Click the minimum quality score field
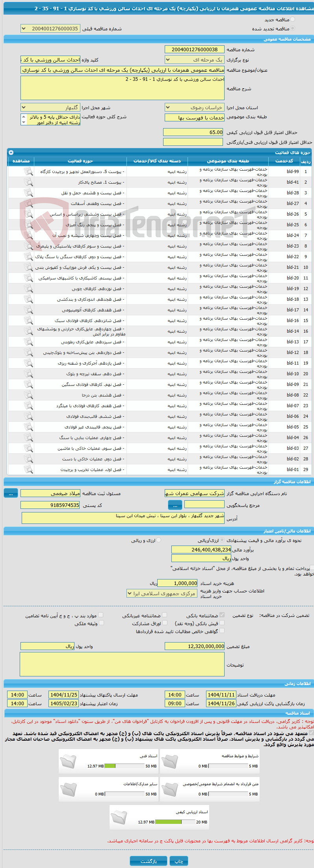This screenshot has width=314, height=868. point(193,132)
